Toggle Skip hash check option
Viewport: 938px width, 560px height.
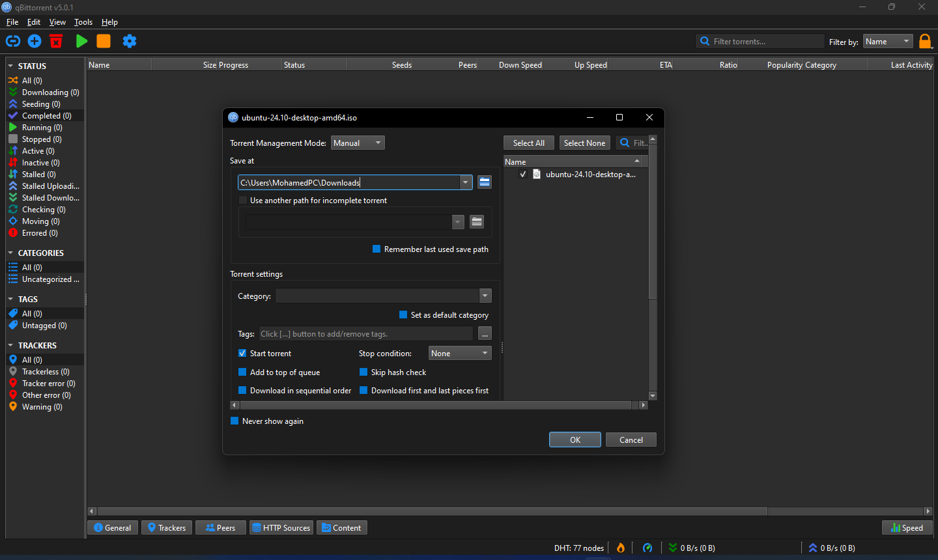363,372
